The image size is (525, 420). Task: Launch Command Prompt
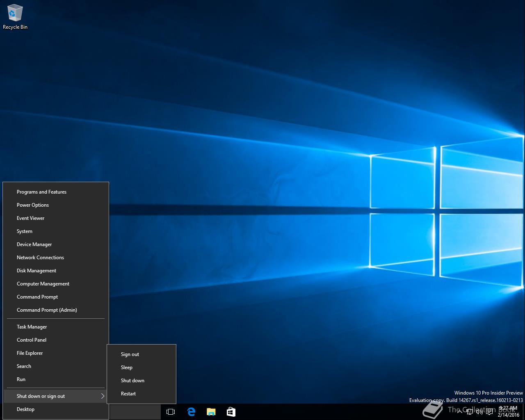(x=56, y=297)
